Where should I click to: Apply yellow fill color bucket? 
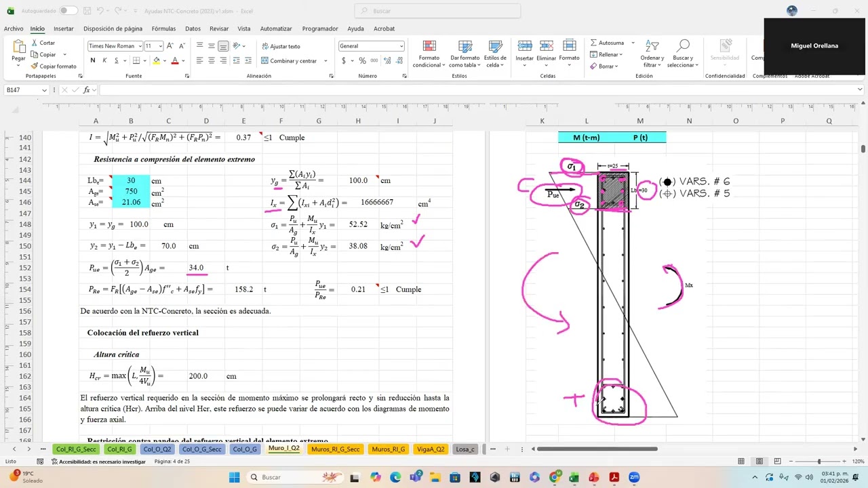(x=156, y=60)
